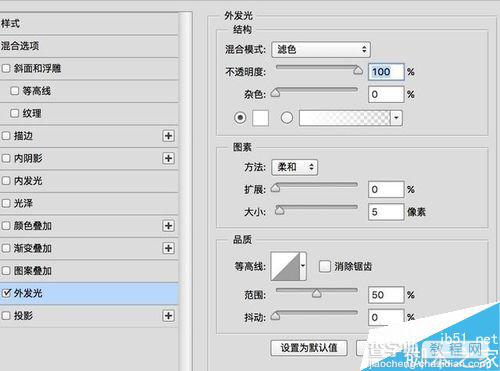This screenshot has height=371, width=500.
Task: Click Make Default (设置为默认值) button
Action: 309,348
